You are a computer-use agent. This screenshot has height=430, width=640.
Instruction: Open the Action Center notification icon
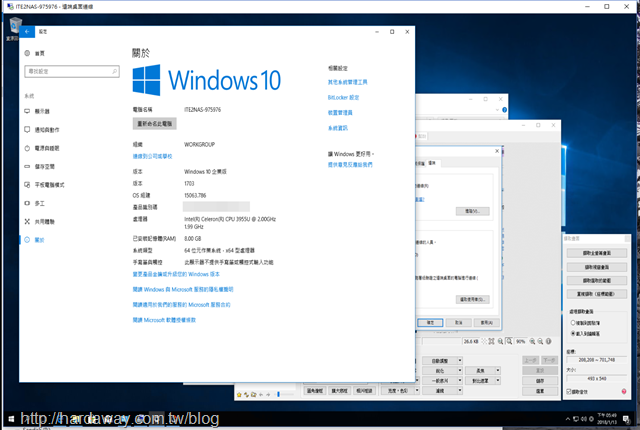[x=626, y=419]
